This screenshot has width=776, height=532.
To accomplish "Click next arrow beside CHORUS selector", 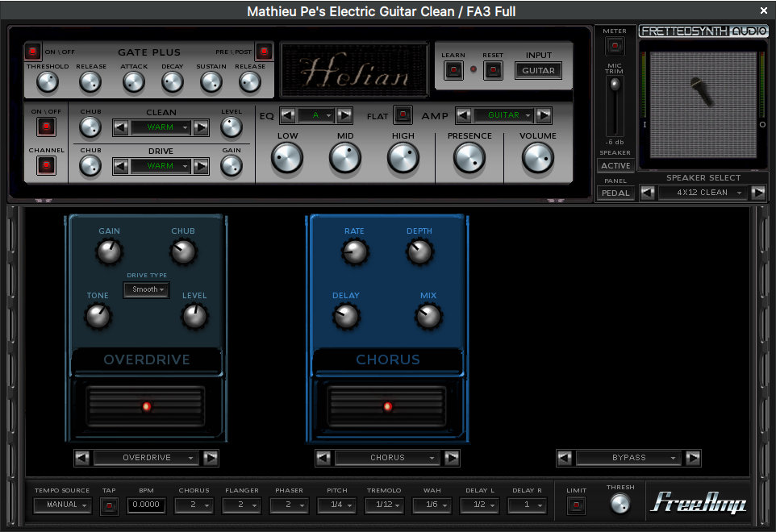I will [x=452, y=458].
